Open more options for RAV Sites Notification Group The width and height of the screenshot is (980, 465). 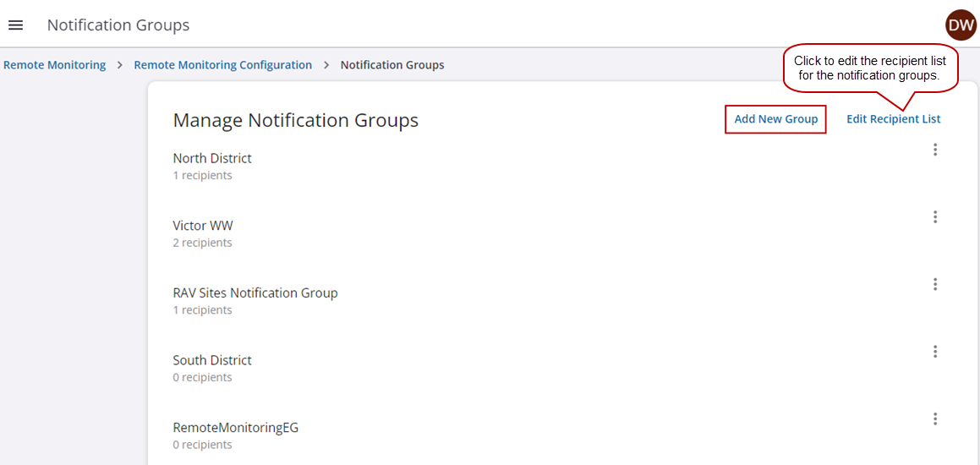(934, 284)
